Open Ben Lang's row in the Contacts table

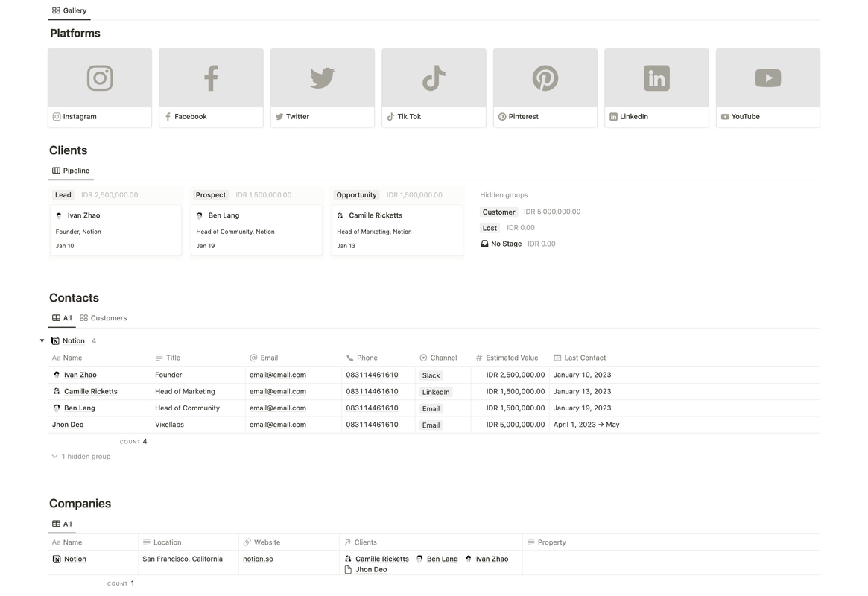pyautogui.click(x=80, y=408)
